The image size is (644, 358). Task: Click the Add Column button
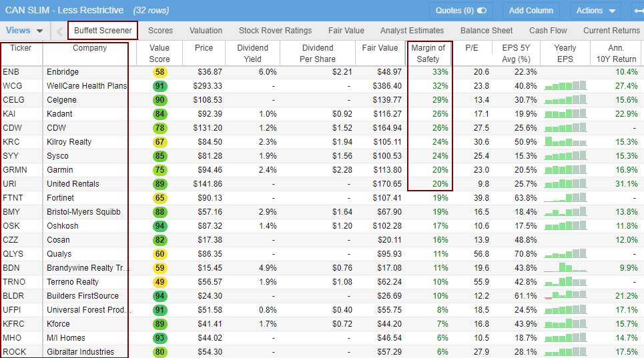(531, 10)
